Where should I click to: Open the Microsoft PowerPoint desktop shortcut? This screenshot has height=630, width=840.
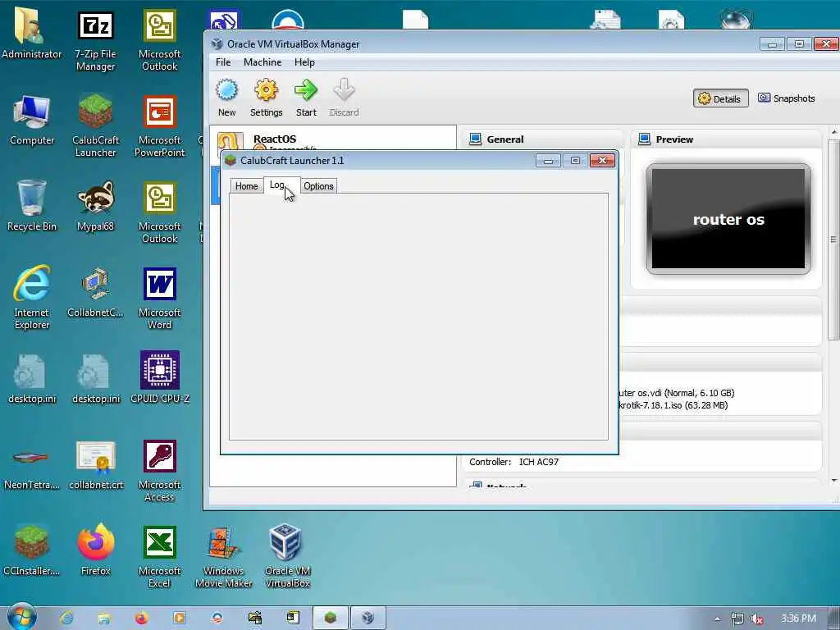click(159, 126)
